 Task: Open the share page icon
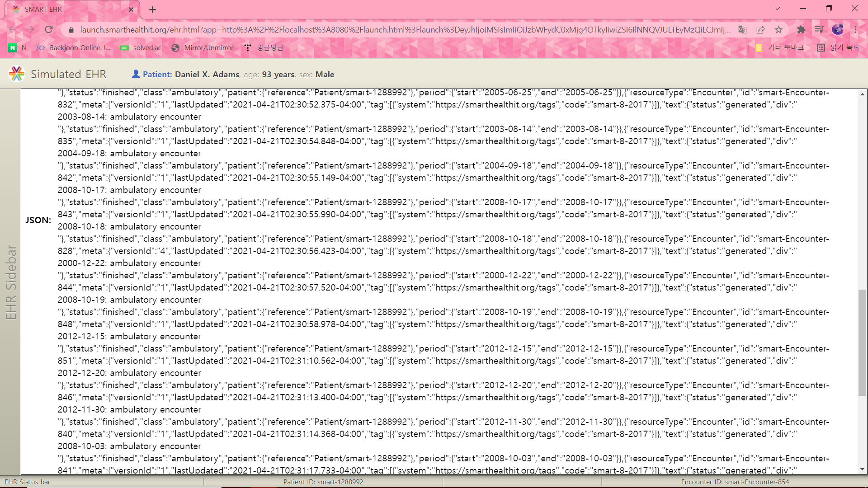coord(760,30)
